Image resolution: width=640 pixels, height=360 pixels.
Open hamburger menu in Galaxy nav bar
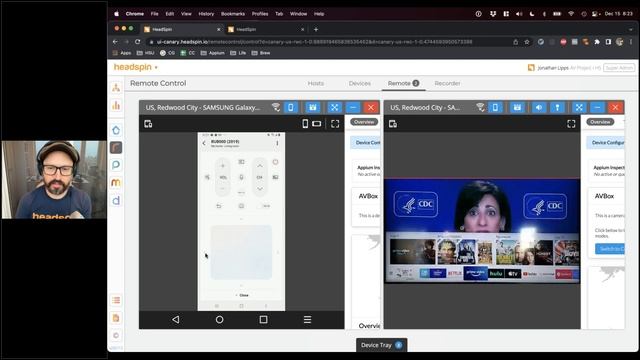click(307, 319)
